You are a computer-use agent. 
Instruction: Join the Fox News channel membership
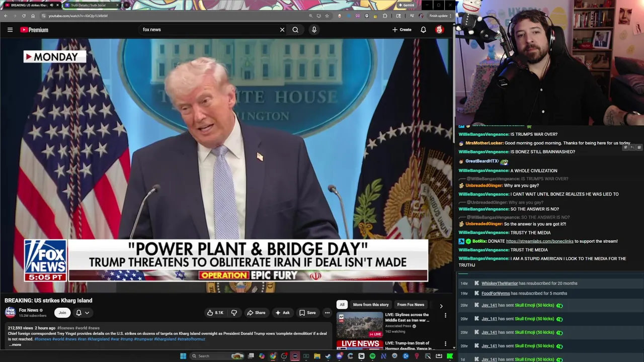click(x=62, y=313)
